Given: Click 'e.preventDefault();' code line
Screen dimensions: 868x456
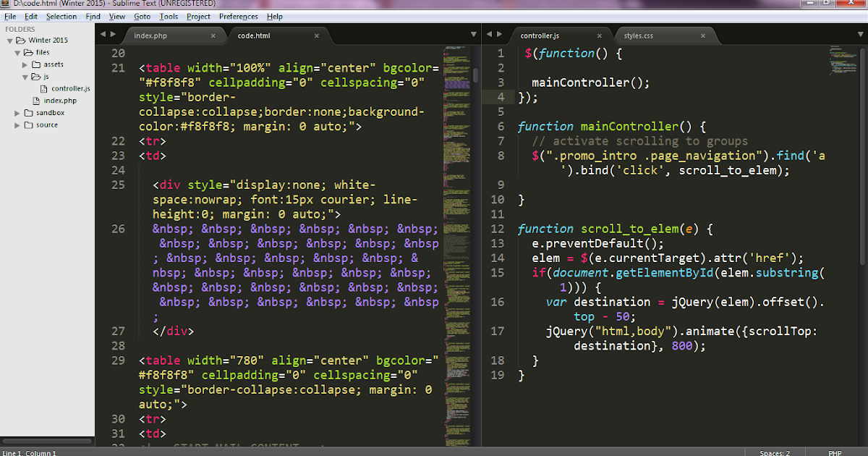Looking at the screenshot, I should (598, 243).
